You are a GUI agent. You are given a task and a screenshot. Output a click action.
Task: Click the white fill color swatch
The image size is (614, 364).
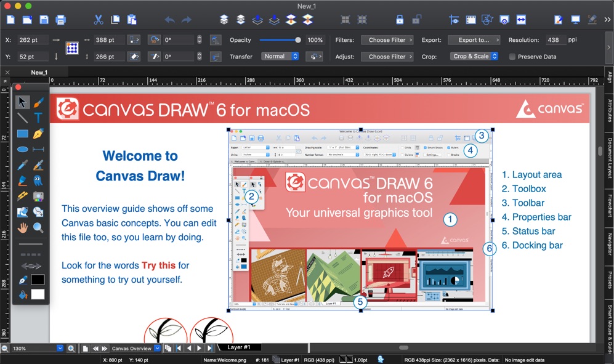38,294
